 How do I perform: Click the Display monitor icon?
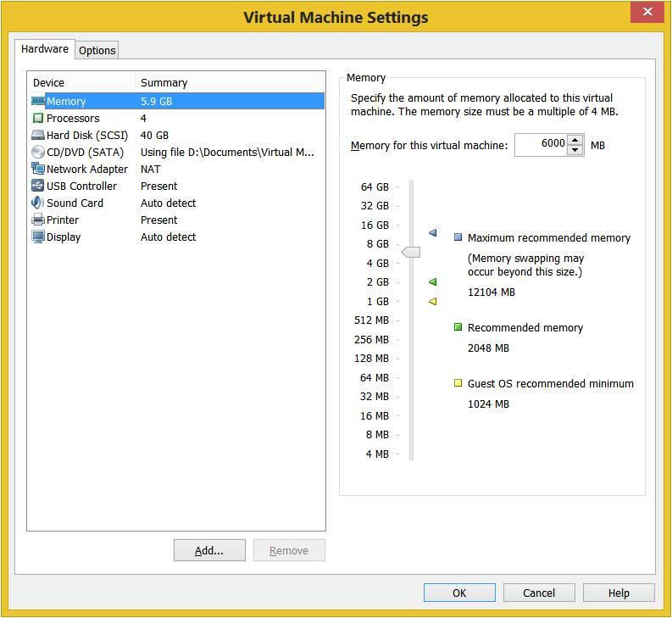38,237
